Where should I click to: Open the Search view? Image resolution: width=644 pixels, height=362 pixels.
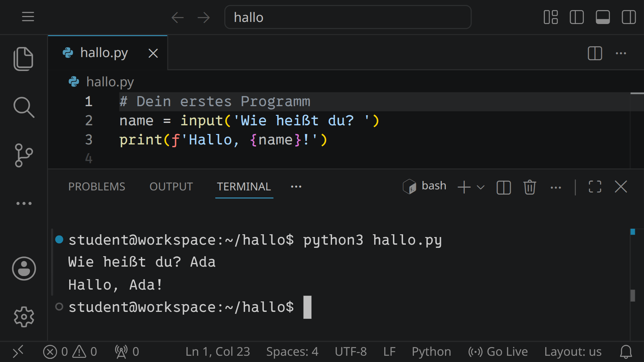[24, 107]
